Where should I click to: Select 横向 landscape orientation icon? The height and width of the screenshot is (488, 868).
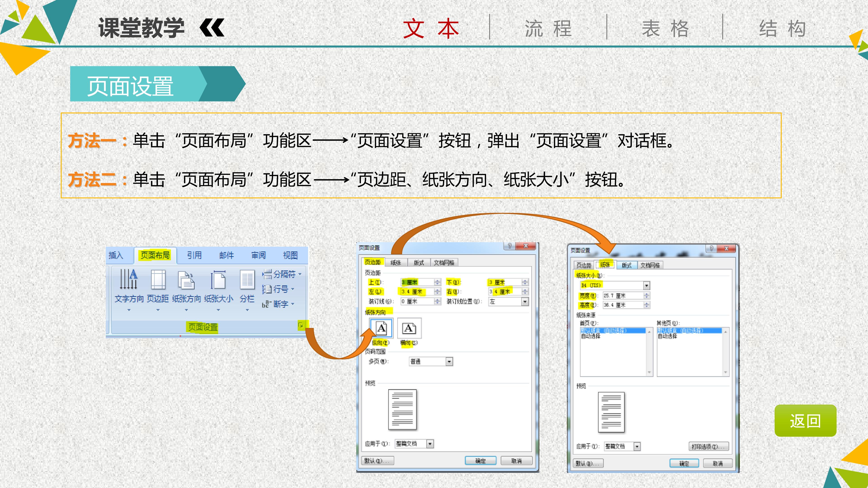click(409, 328)
